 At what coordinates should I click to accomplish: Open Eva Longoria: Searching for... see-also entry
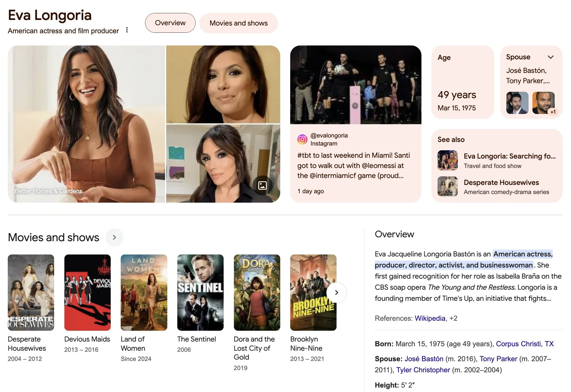pos(497,160)
